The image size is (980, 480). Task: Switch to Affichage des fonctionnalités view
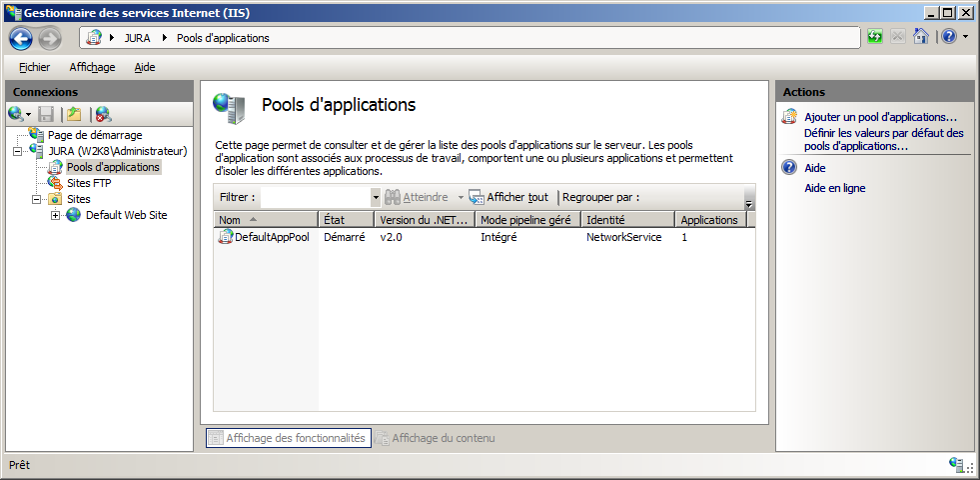(x=288, y=438)
